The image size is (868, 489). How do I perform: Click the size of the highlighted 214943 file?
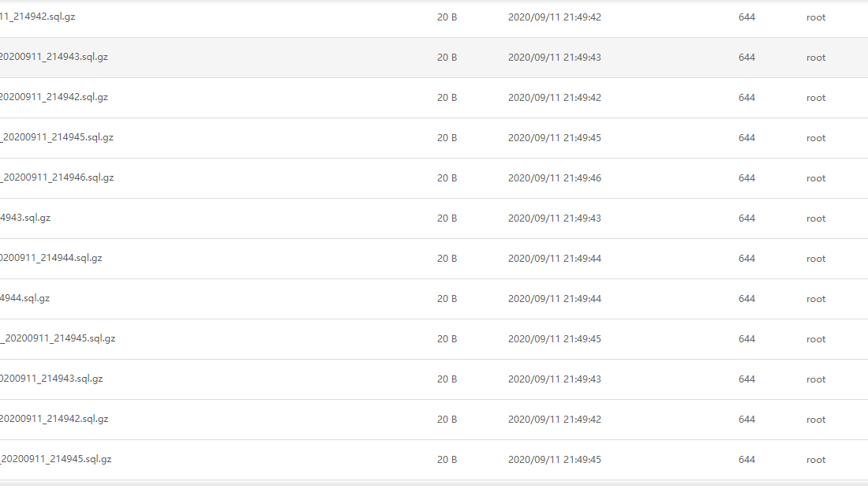(x=447, y=58)
